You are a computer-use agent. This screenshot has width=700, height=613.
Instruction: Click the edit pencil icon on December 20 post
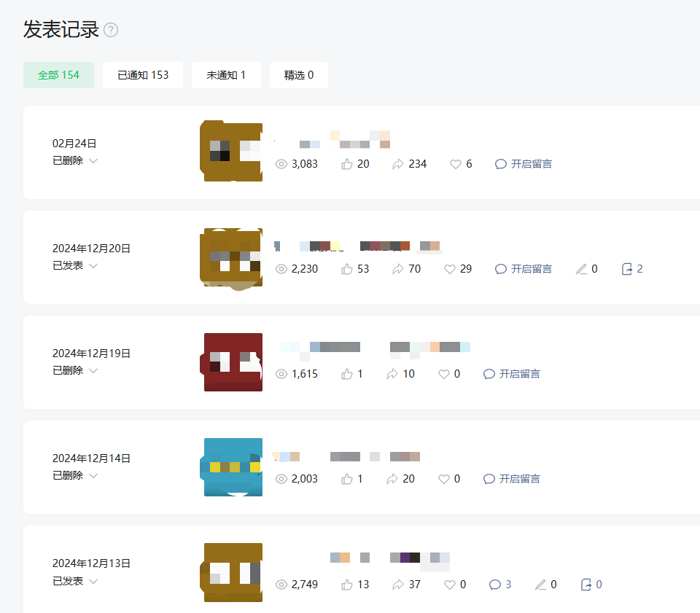tap(581, 269)
